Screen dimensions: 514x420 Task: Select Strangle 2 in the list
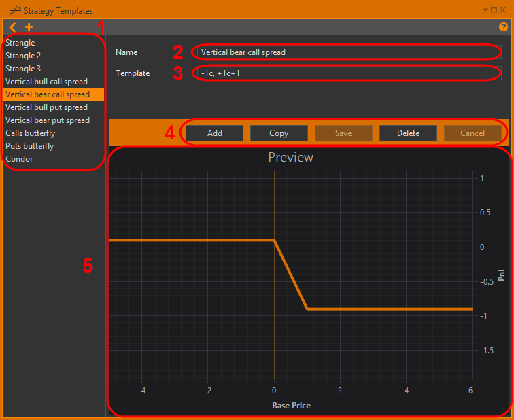23,56
